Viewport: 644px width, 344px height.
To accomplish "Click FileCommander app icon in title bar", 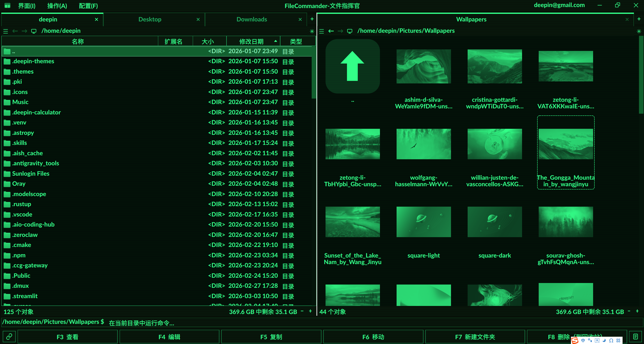I will (x=8, y=6).
